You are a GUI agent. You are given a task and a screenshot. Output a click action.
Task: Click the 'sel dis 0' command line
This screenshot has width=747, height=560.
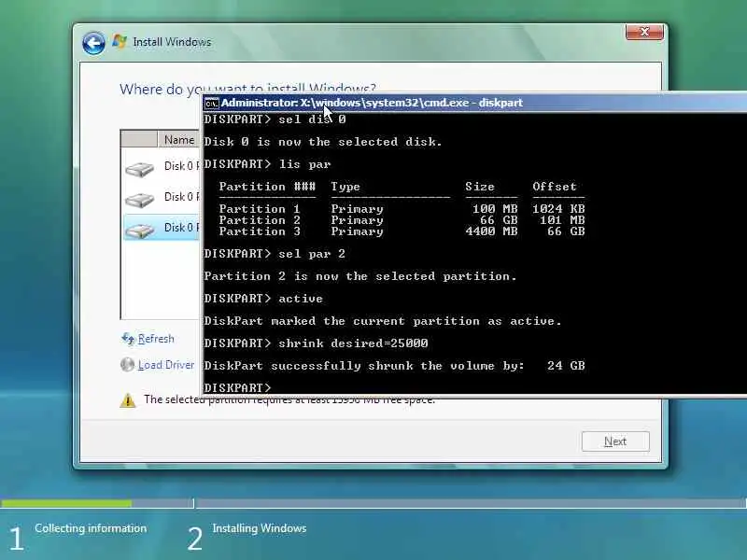click(x=275, y=119)
